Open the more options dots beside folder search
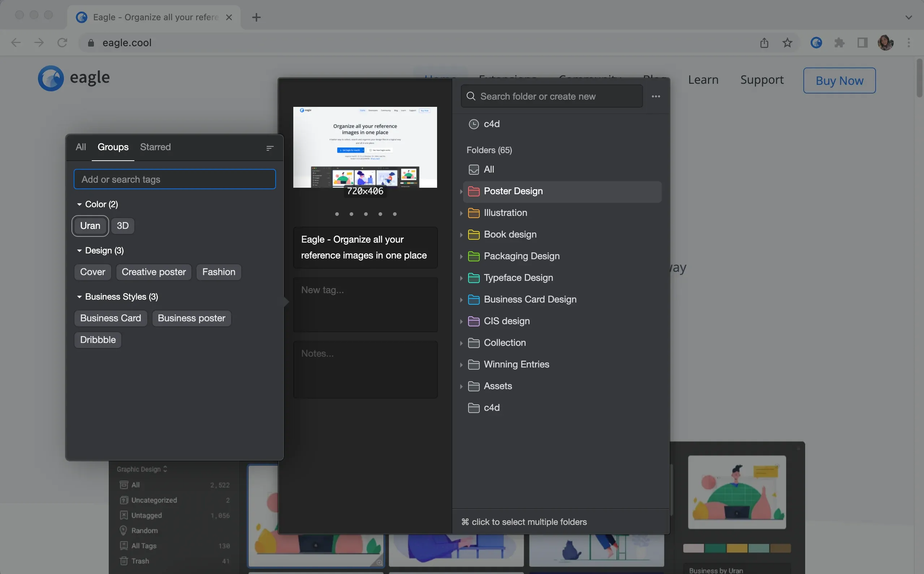924x574 pixels. pyautogui.click(x=656, y=96)
